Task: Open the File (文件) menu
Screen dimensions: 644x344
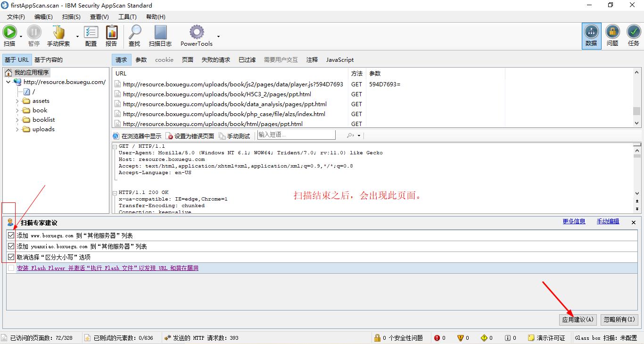Action: 16,17
